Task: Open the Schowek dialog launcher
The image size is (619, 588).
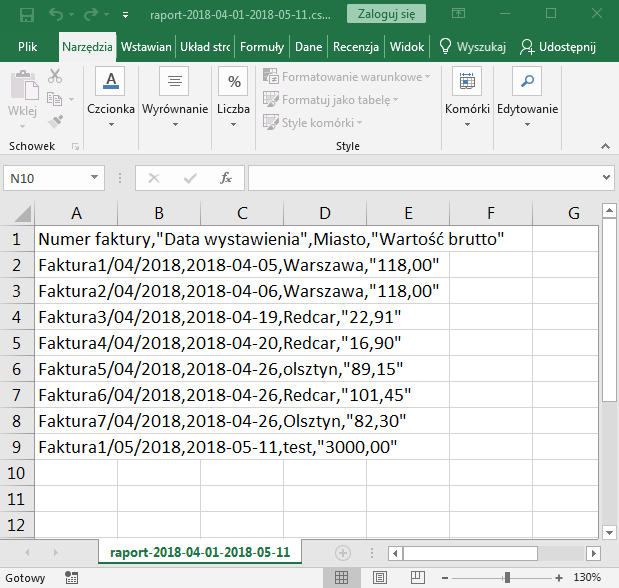Action: click(x=75, y=147)
